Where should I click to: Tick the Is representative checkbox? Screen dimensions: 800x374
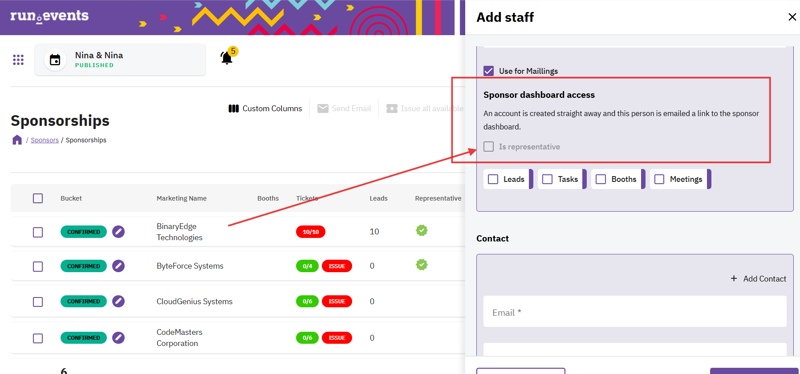(x=489, y=147)
